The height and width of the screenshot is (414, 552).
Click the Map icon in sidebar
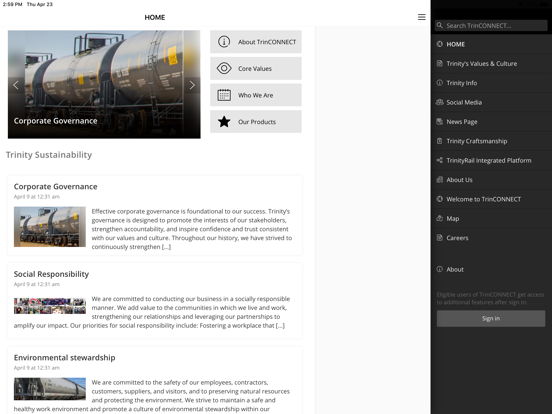pos(439,218)
